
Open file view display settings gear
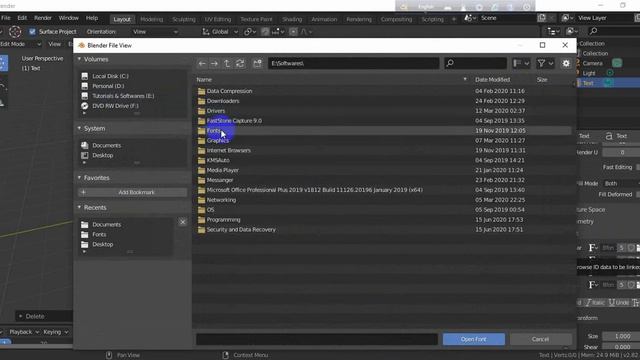pyautogui.click(x=566, y=63)
